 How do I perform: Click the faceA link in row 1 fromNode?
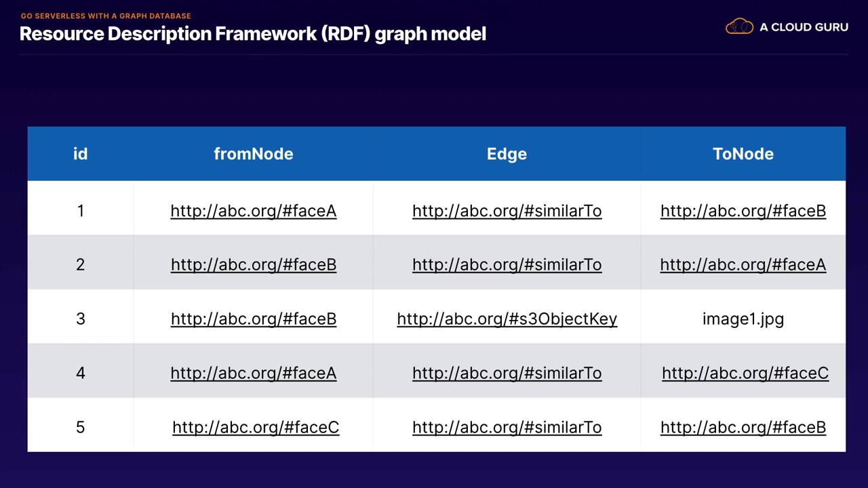tap(253, 211)
